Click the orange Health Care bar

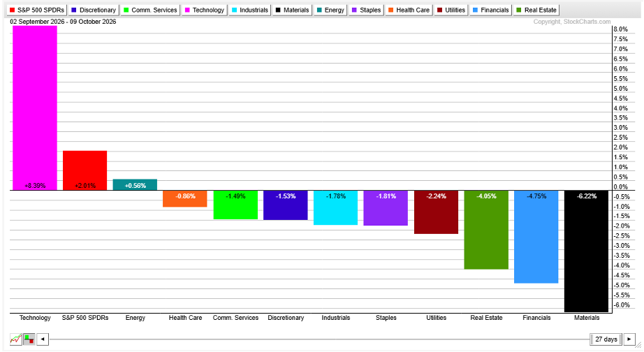point(185,199)
